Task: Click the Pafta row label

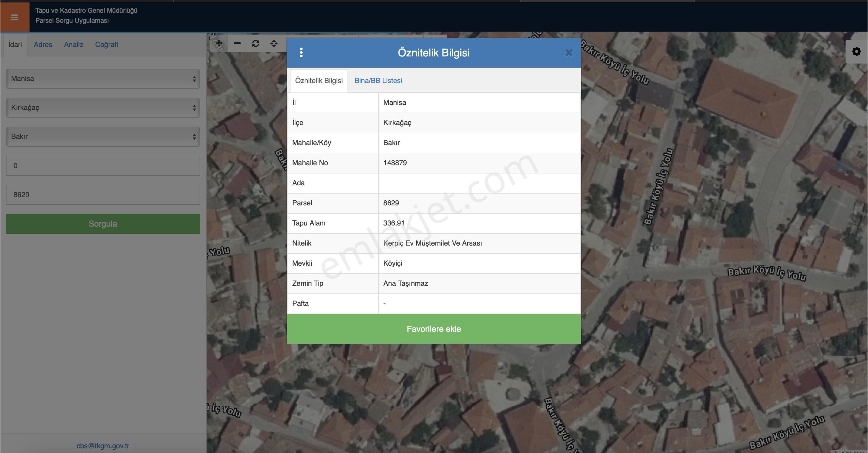Action: (x=300, y=303)
